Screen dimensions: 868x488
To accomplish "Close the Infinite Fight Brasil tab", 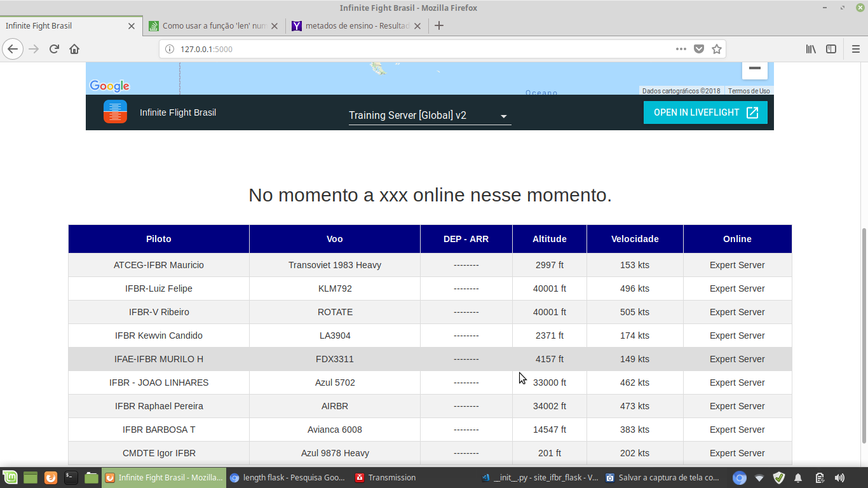I will click(x=132, y=26).
